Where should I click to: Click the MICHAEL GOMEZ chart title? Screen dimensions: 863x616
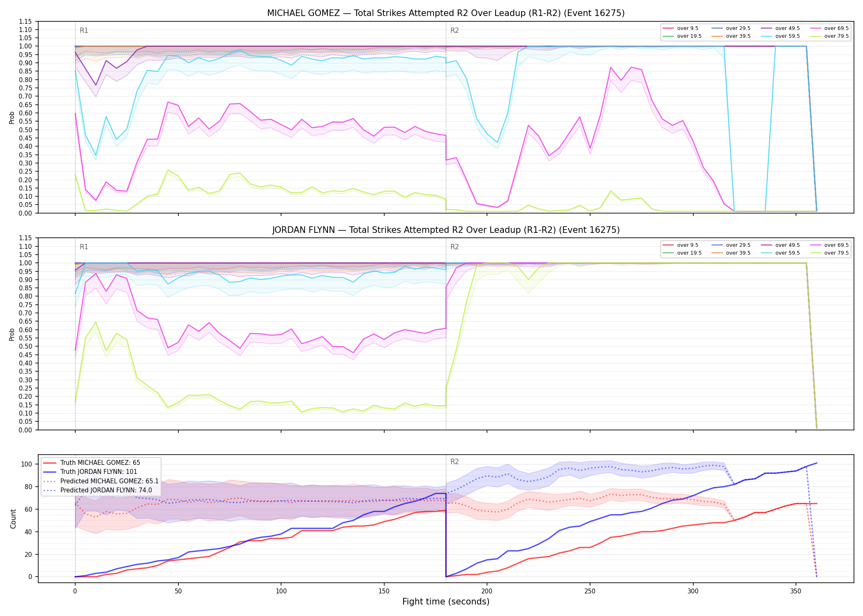pyautogui.click(x=446, y=13)
